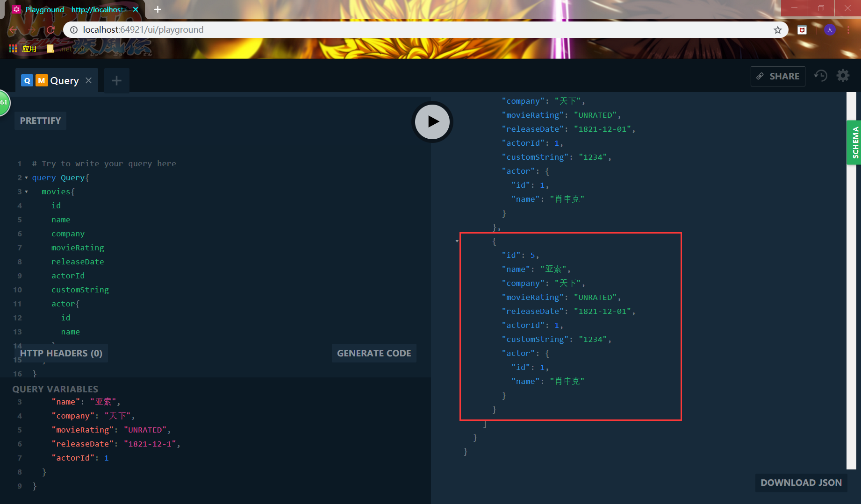Select the Query tab

click(x=57, y=80)
